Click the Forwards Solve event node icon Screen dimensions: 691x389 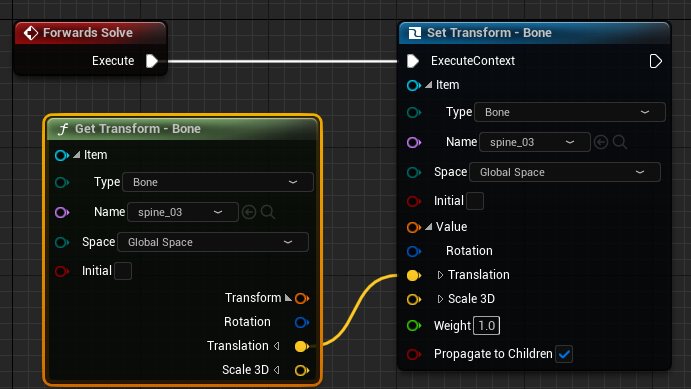pos(31,33)
